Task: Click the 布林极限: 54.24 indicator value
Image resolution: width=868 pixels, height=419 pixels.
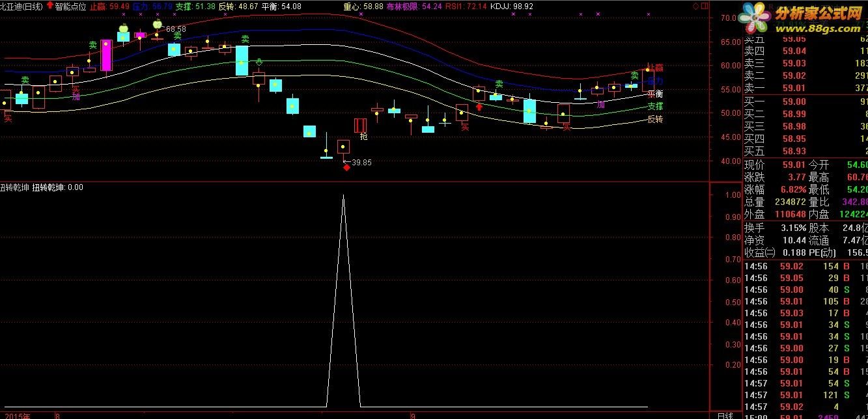Action: click(413, 7)
